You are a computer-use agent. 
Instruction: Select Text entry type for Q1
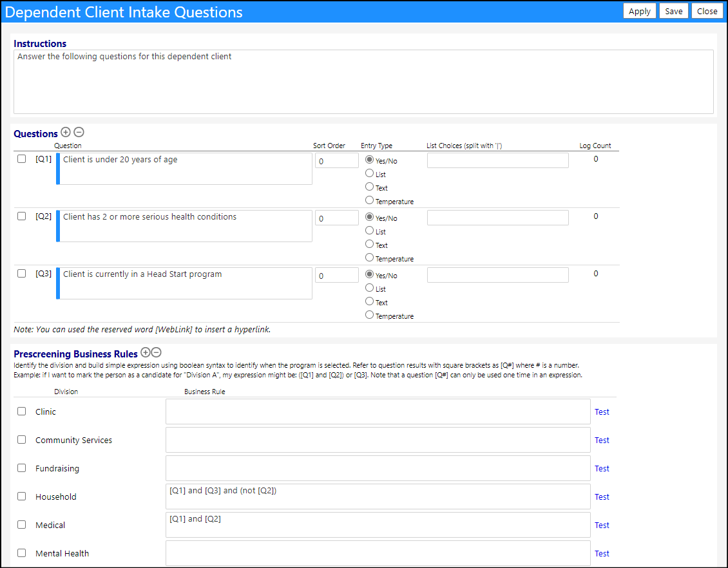pyautogui.click(x=370, y=187)
